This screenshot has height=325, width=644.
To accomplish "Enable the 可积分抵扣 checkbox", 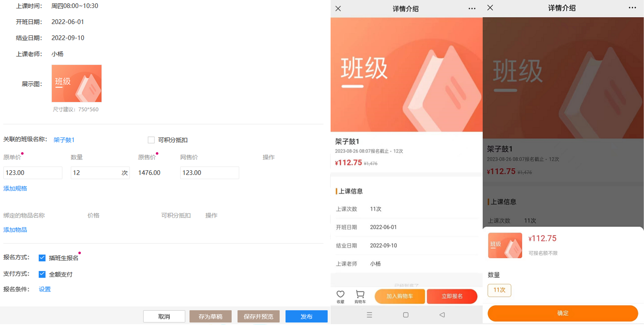I will 151,140.
